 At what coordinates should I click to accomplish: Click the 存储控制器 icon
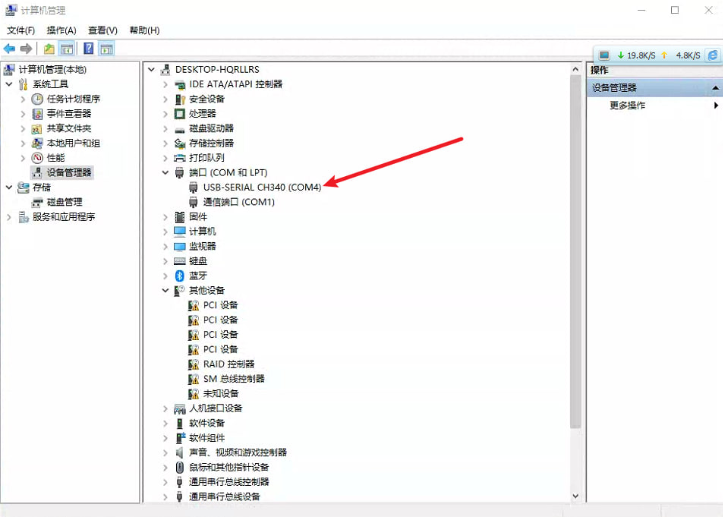(180, 143)
